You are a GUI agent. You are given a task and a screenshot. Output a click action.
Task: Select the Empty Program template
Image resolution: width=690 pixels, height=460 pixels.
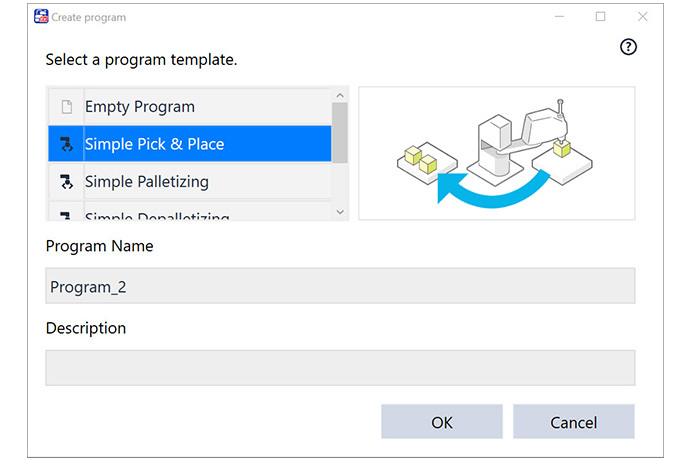190,107
